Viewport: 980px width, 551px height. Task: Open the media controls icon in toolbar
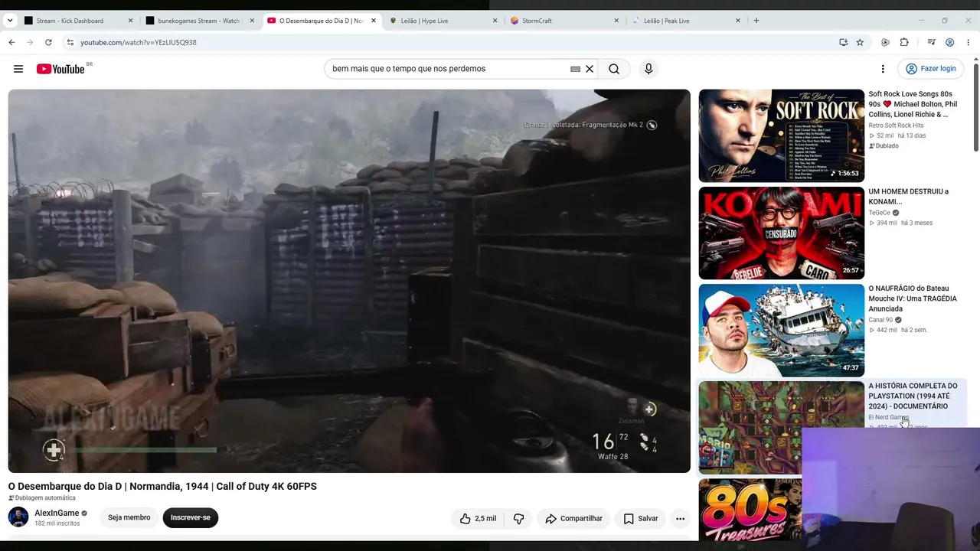coord(932,42)
